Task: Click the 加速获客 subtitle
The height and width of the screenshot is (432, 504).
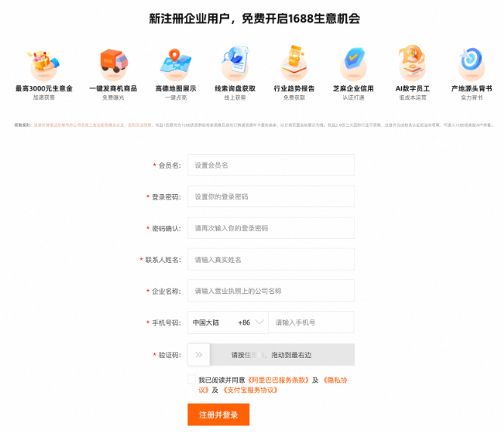Action: point(44,97)
